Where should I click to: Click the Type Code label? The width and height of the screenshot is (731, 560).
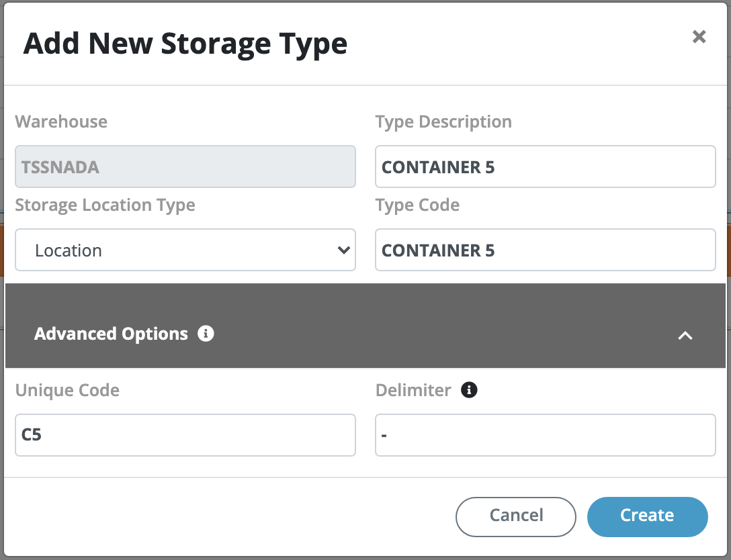pos(417,205)
